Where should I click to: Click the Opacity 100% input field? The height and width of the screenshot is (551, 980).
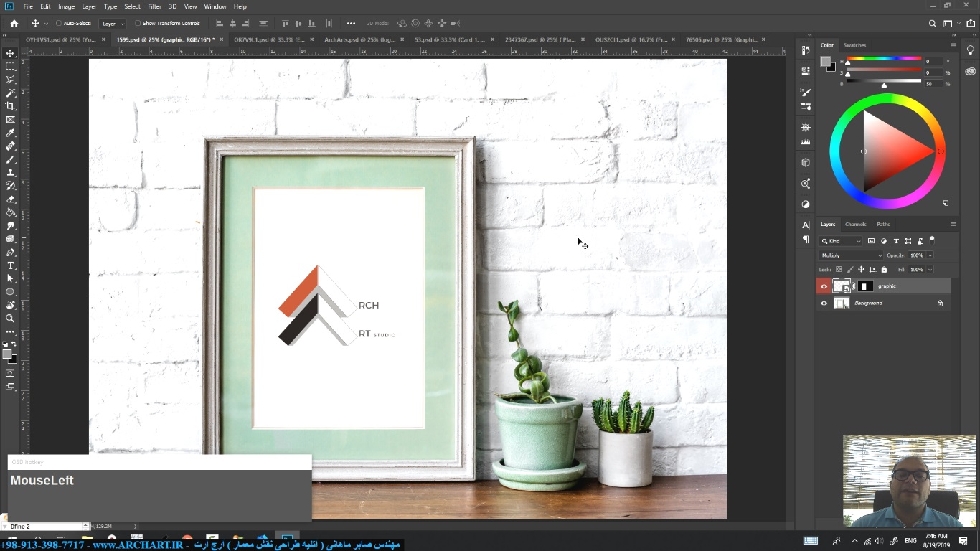917,255
